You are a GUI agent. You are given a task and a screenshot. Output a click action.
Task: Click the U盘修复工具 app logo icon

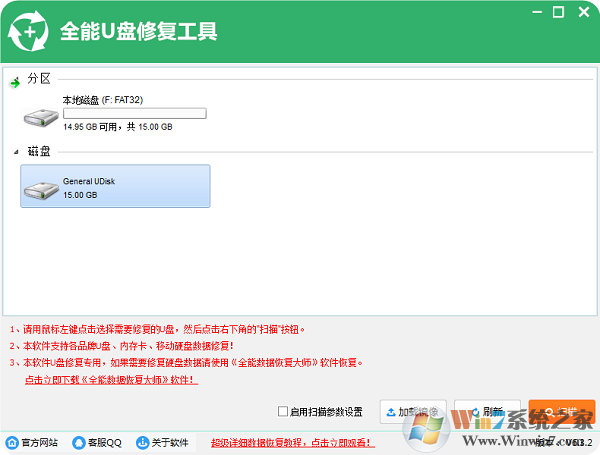(x=28, y=31)
